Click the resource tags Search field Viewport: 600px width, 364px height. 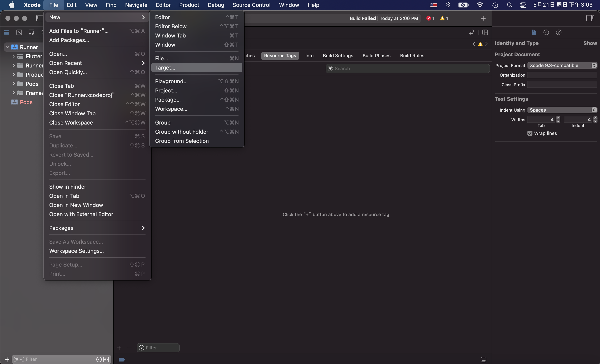point(407,69)
